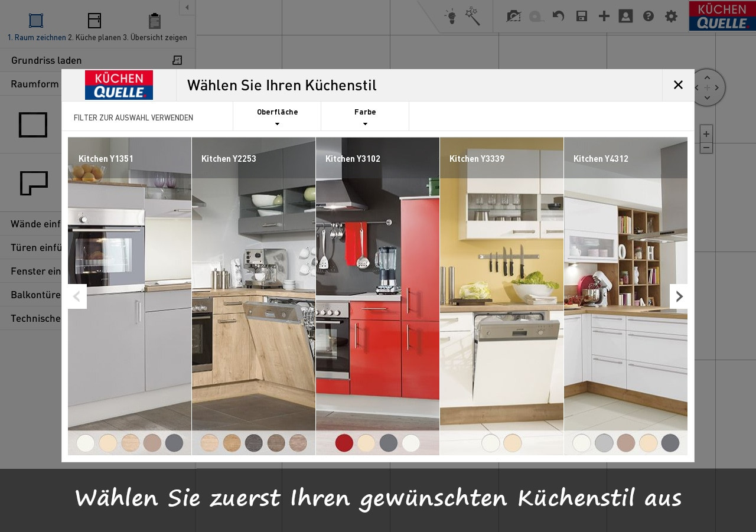Switch to step 1. Raum zeichnen

click(37, 28)
